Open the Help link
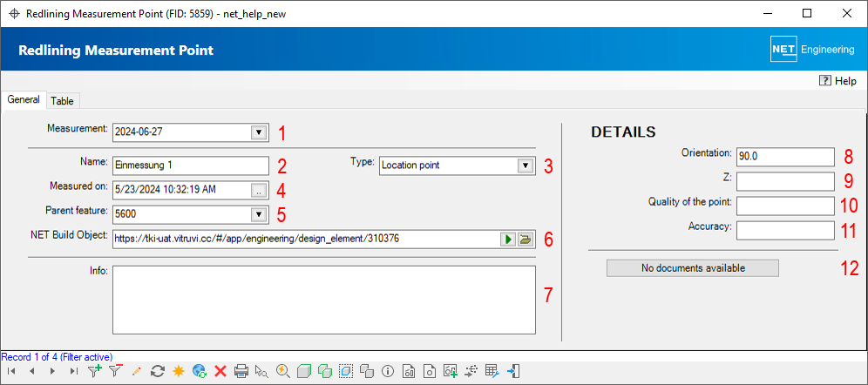This screenshot has height=385, width=868. coord(838,81)
